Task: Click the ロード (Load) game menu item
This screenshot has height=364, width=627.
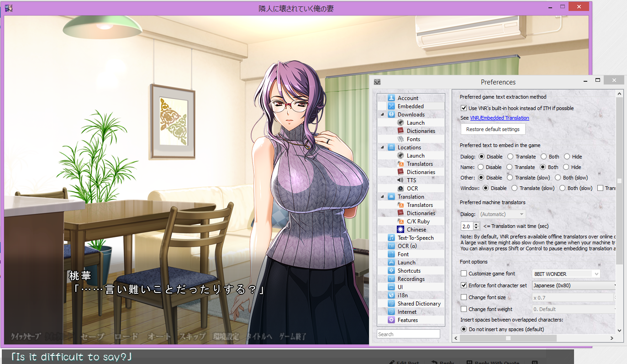Action: pyautogui.click(x=126, y=337)
